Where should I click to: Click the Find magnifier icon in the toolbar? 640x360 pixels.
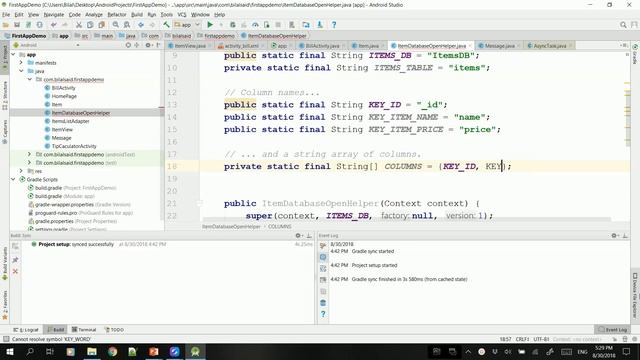[x=116, y=25]
